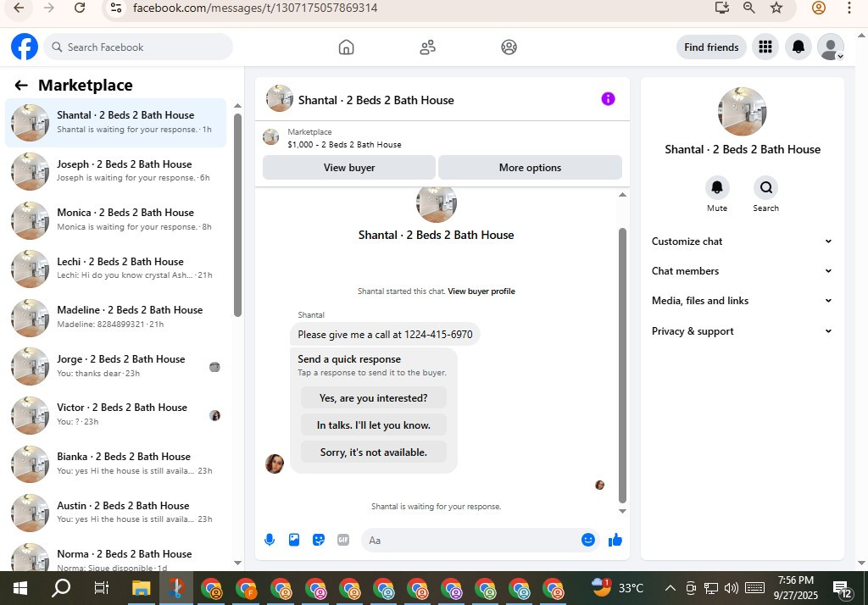
Task: Search in conversation with magnifier icon
Action: pyautogui.click(x=765, y=187)
